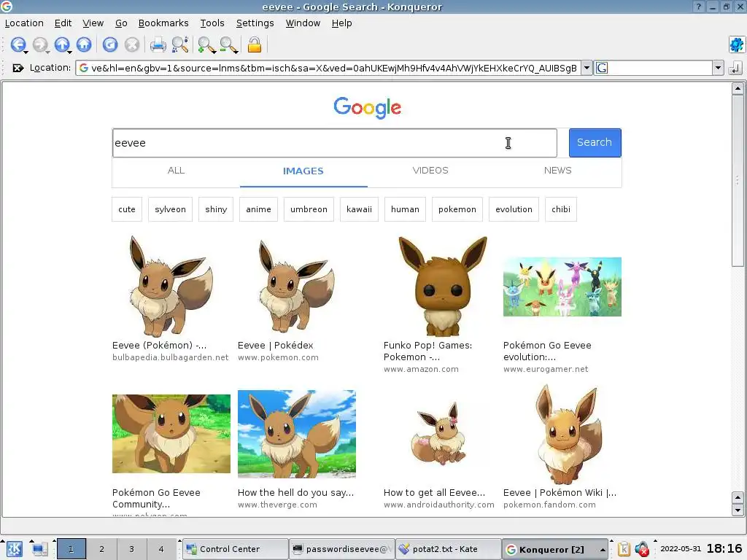The image size is (747, 560).
Task: Click the Google search provider icon in the toolbar
Action: (602, 68)
